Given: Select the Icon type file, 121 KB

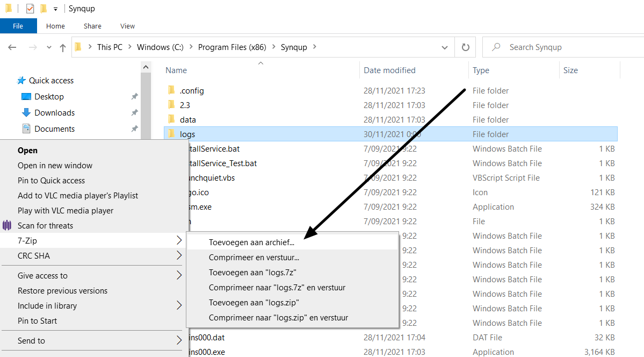Looking at the screenshot, I should point(402,192).
